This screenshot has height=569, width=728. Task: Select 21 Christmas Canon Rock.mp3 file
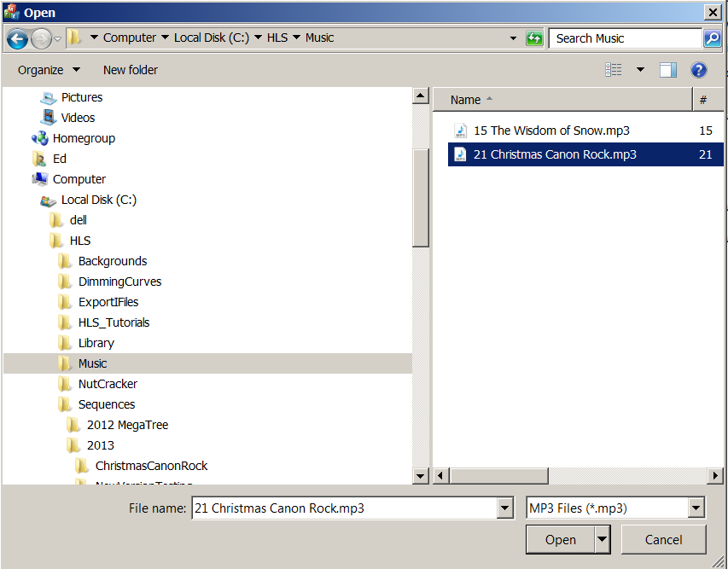click(555, 154)
